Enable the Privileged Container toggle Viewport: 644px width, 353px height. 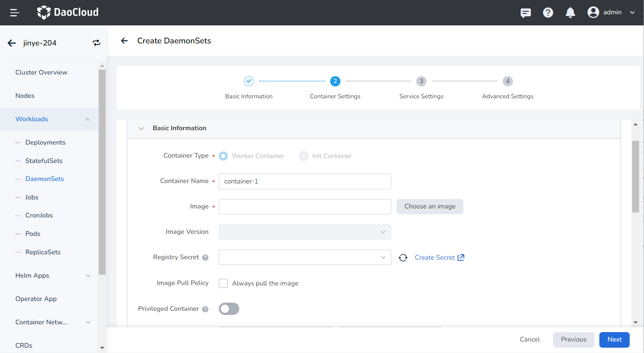[x=229, y=309]
